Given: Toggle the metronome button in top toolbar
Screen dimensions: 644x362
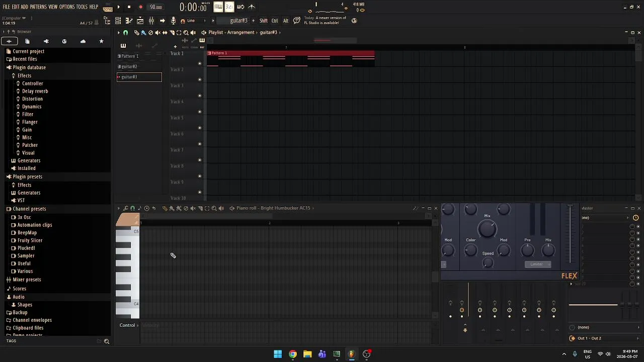Looking at the screenshot, I should (x=251, y=7).
